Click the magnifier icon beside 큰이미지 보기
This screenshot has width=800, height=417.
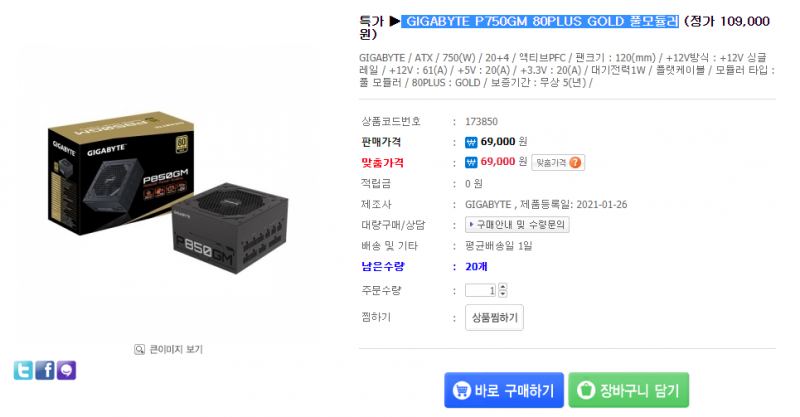point(139,350)
